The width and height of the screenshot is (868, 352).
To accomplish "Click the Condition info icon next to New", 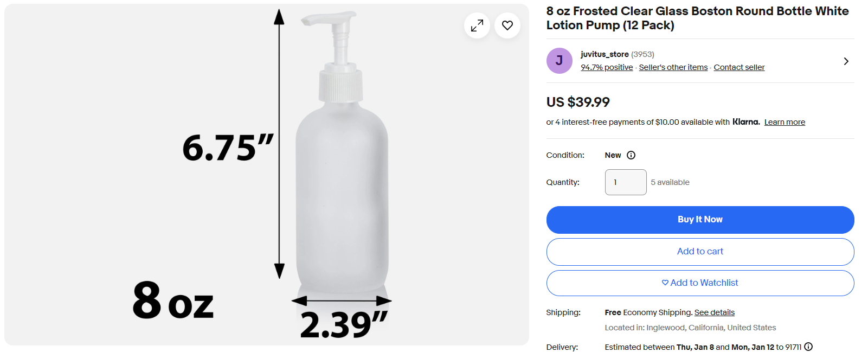I will tap(631, 155).
